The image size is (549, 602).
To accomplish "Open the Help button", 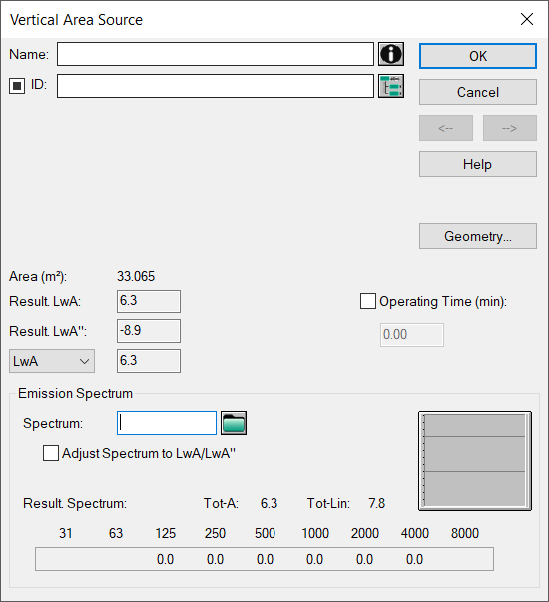I will [478, 164].
